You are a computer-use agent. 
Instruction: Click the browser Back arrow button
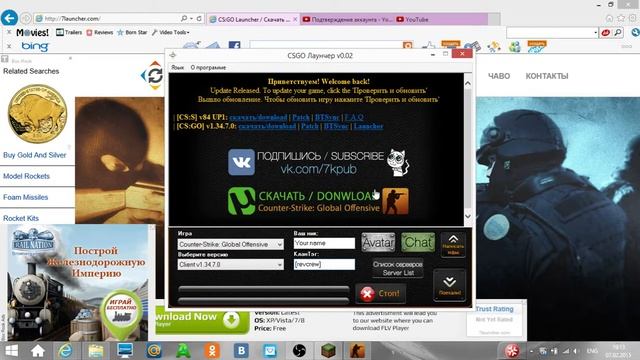click(9, 18)
